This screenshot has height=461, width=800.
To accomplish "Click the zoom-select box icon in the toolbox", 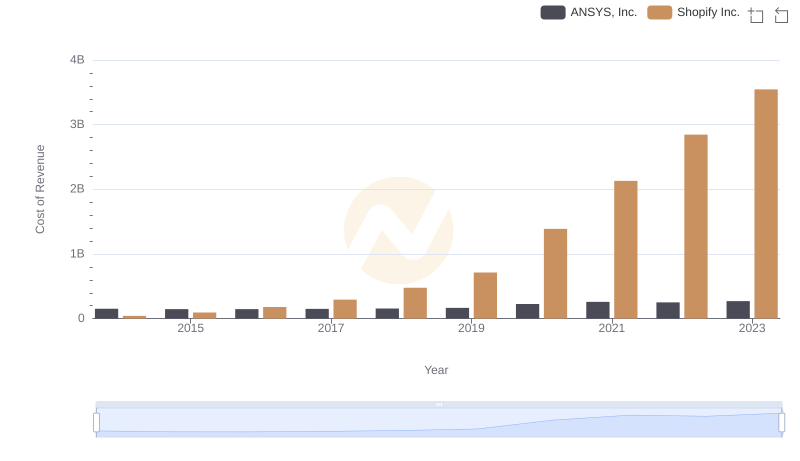I will [756, 15].
